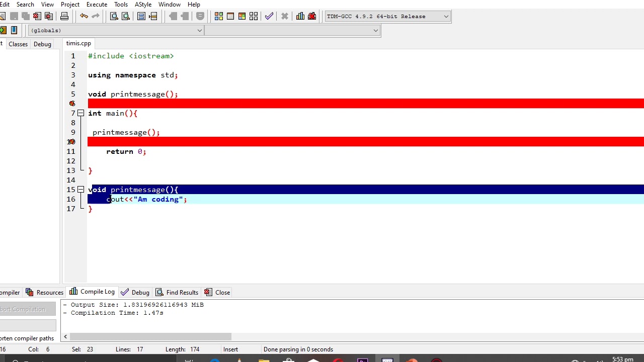This screenshot has width=644, height=362.
Task: Click the Stop Execution X icon
Action: pos(285,16)
